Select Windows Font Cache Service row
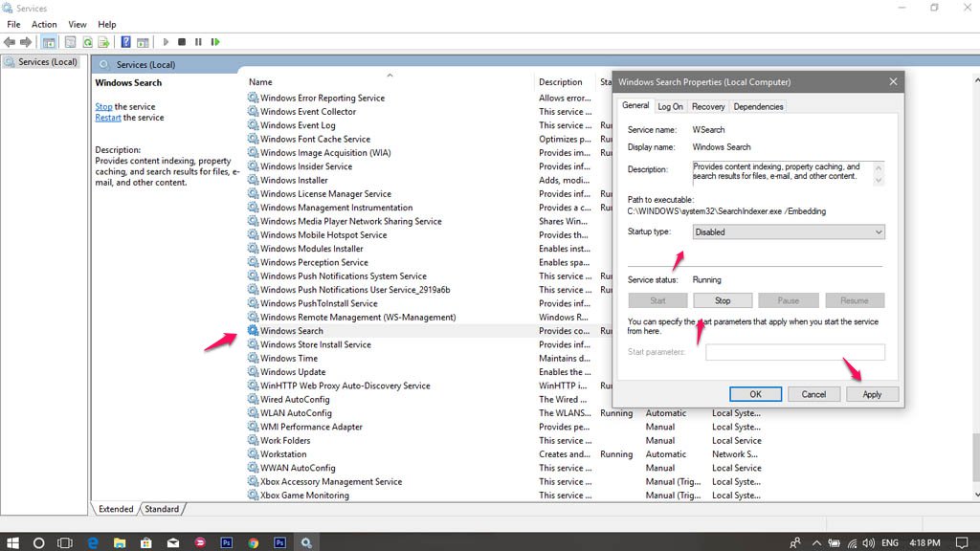Image resolution: width=980 pixels, height=551 pixels. pyautogui.click(x=315, y=140)
